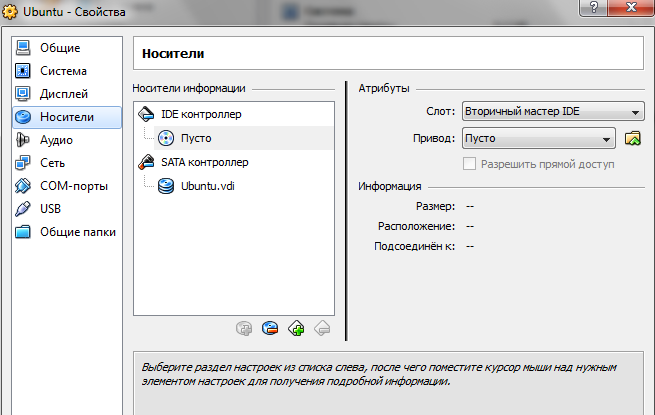This screenshot has width=655, height=415.
Task: Close the Ubuntu - Свойства window
Action: pyautogui.click(x=632, y=7)
